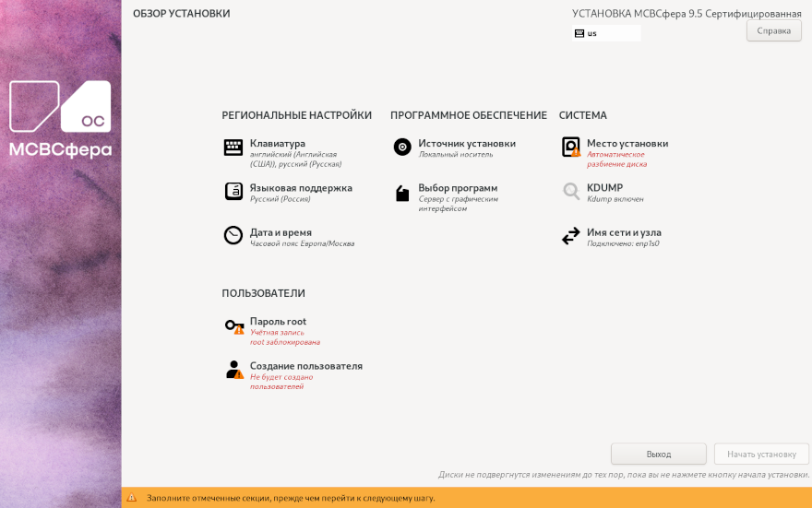The image size is (812, 508).
Task: Open Языковая поддержка language icon
Action: click(233, 192)
